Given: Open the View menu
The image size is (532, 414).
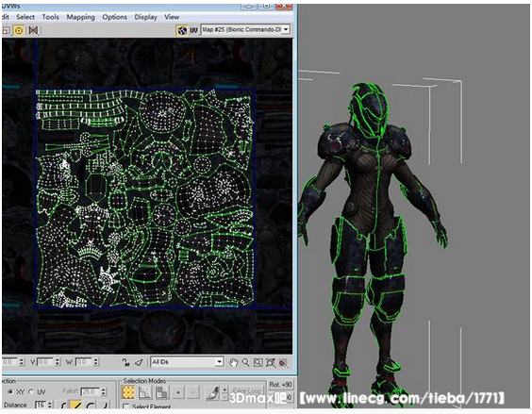Looking at the screenshot, I should pos(172,17).
